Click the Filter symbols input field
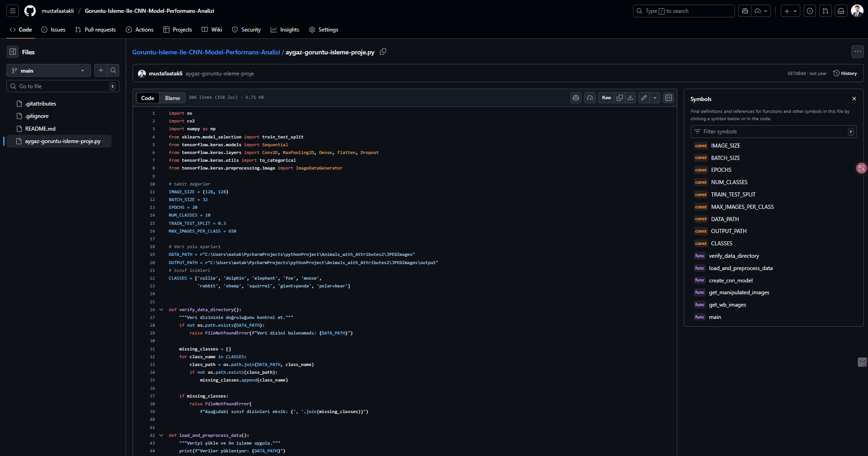Viewport: 868px width, 456px height. click(x=773, y=132)
